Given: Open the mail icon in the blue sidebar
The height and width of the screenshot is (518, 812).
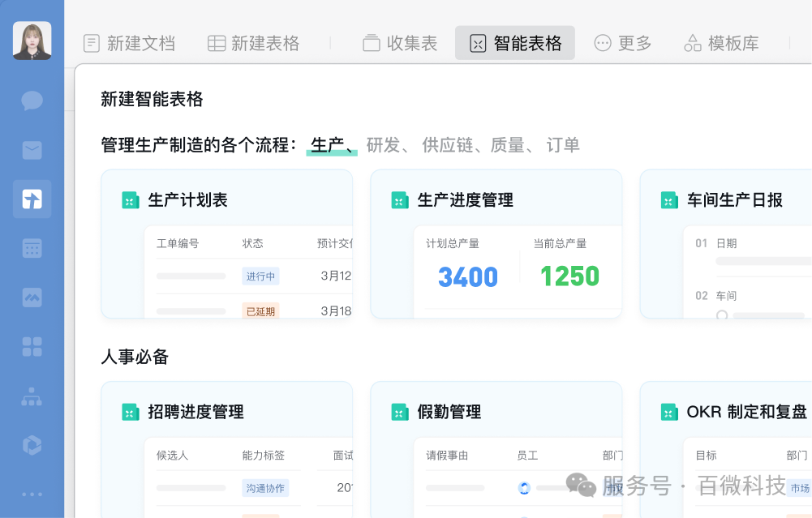Looking at the screenshot, I should point(32,150).
